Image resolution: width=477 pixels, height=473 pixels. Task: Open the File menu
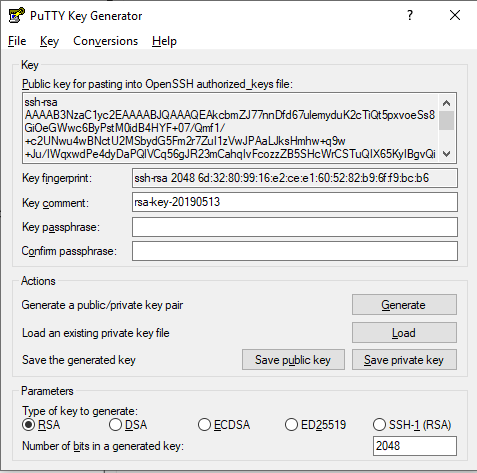[17, 41]
